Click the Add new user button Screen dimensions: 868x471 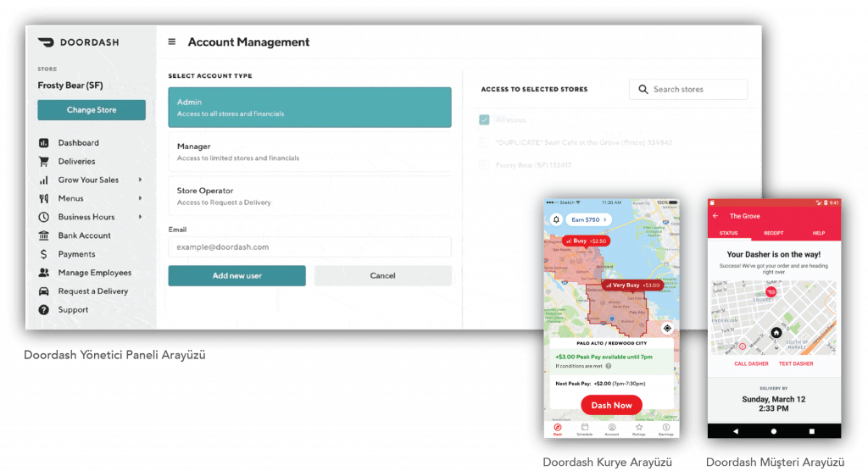[236, 276]
